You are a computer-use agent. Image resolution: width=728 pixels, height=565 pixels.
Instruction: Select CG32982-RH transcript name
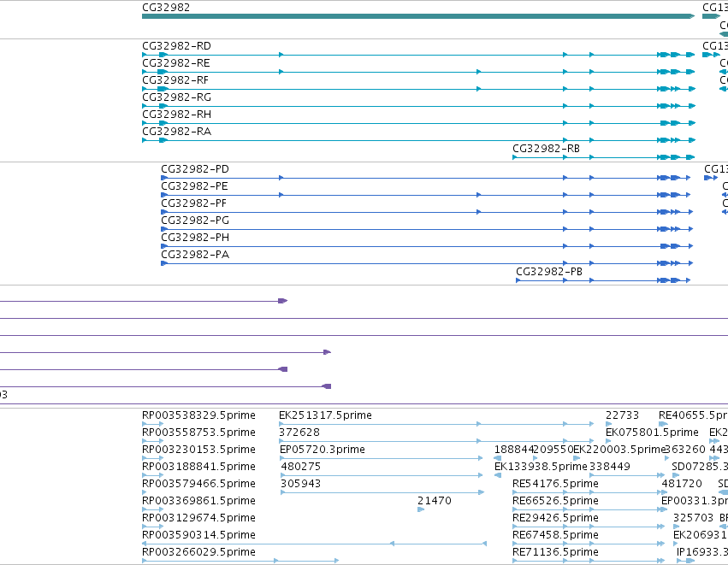click(176, 115)
